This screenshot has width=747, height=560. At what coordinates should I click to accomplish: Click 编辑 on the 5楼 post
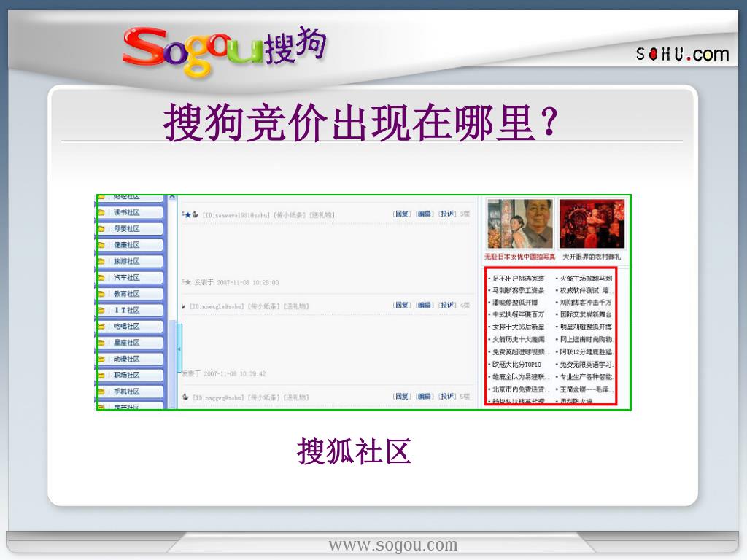(x=424, y=396)
